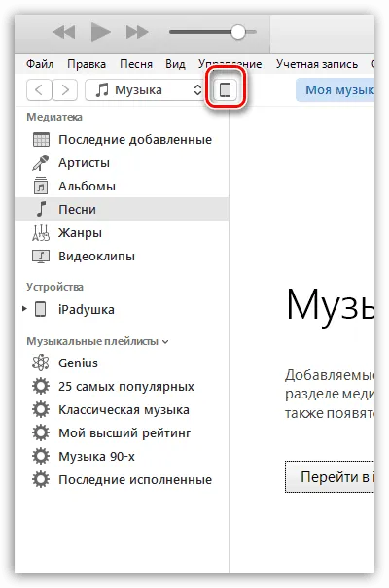The height and width of the screenshot is (588, 389).
Task: Open the Правка menu
Action: point(87,64)
